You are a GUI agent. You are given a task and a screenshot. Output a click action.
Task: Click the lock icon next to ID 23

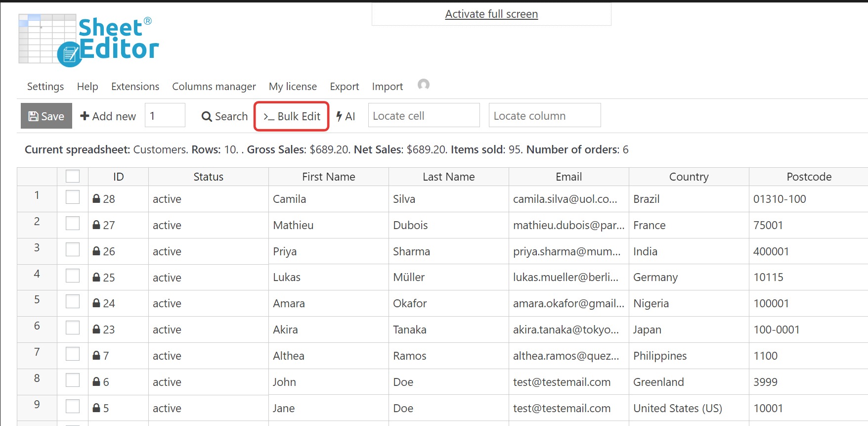click(x=96, y=329)
